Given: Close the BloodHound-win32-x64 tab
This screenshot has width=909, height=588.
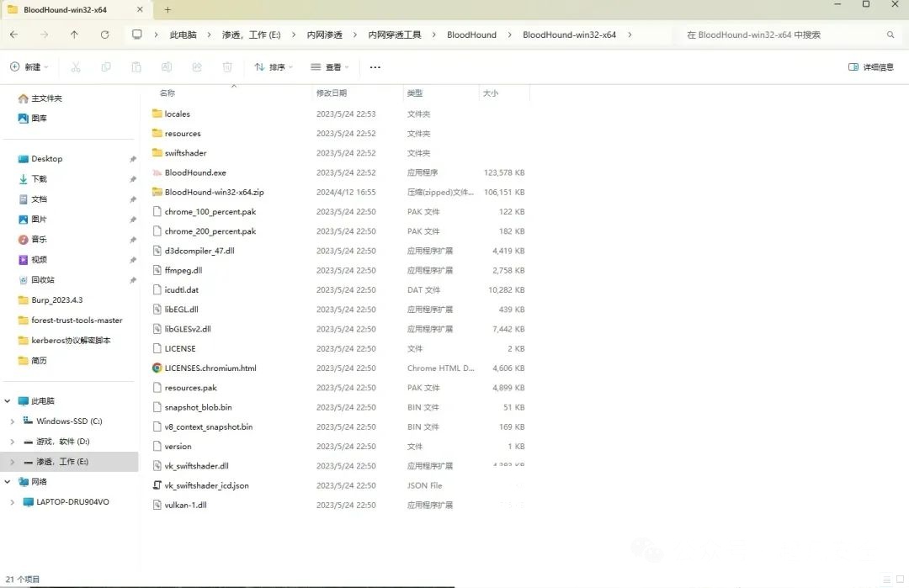Looking at the screenshot, I should pyautogui.click(x=140, y=10).
